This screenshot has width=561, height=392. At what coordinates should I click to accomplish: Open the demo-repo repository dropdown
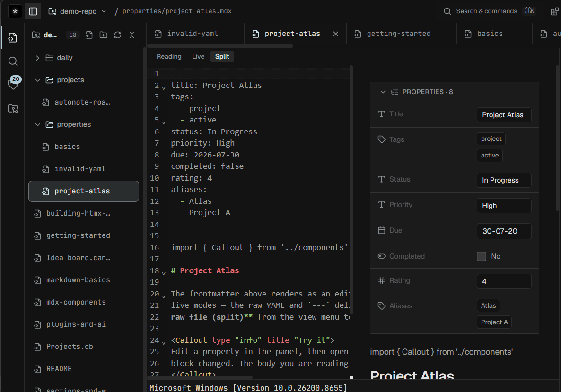pos(77,11)
